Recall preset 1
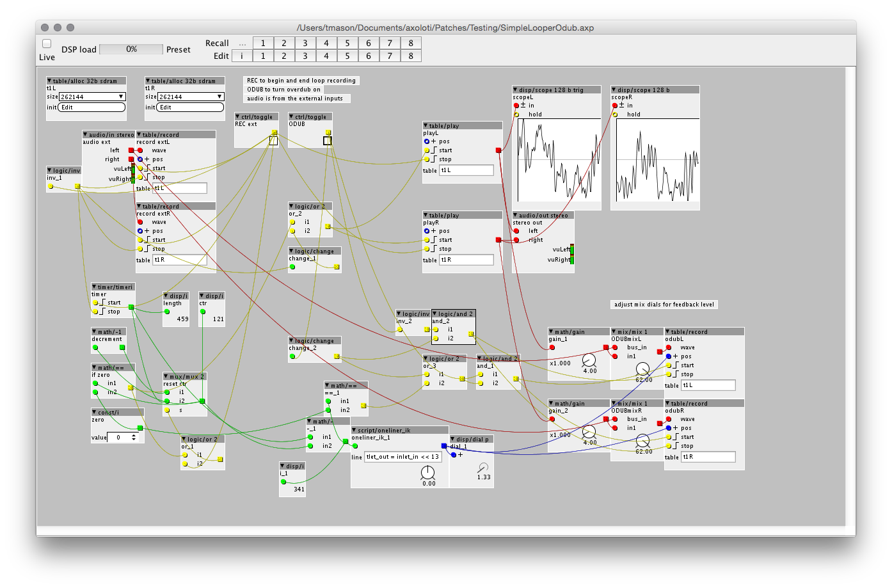The width and height of the screenshot is (892, 588). [263, 43]
